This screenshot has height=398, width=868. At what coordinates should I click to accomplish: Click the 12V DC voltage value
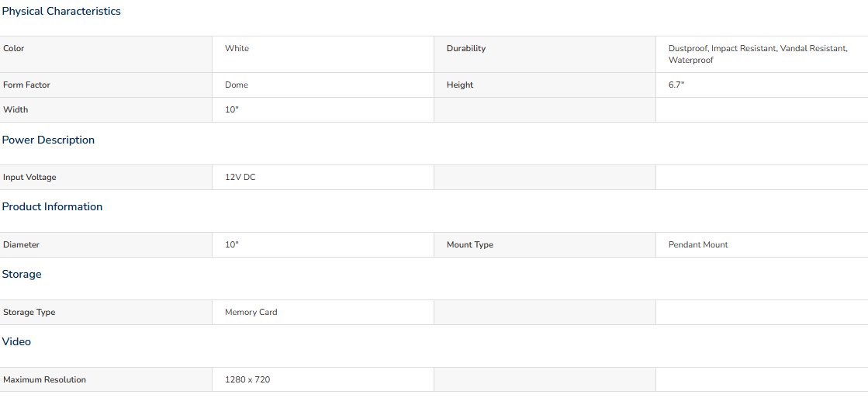click(x=240, y=178)
